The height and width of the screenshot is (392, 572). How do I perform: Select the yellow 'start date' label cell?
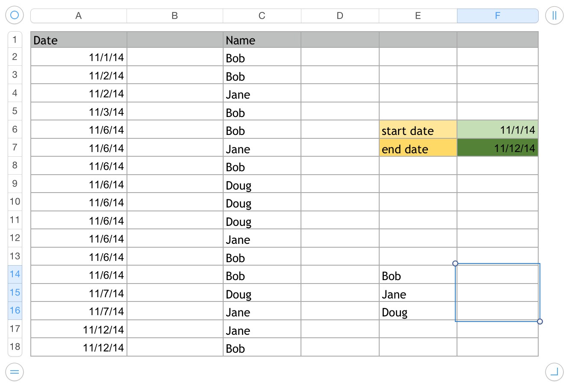[417, 130]
